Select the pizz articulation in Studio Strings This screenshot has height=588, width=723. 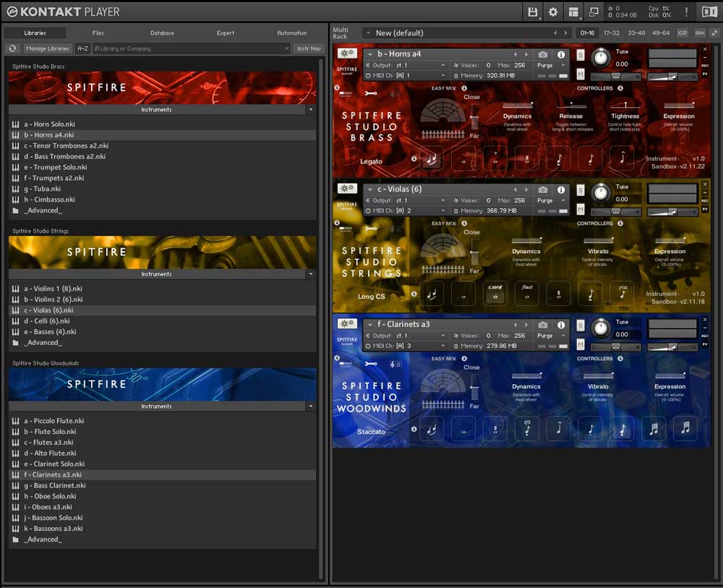click(623, 294)
